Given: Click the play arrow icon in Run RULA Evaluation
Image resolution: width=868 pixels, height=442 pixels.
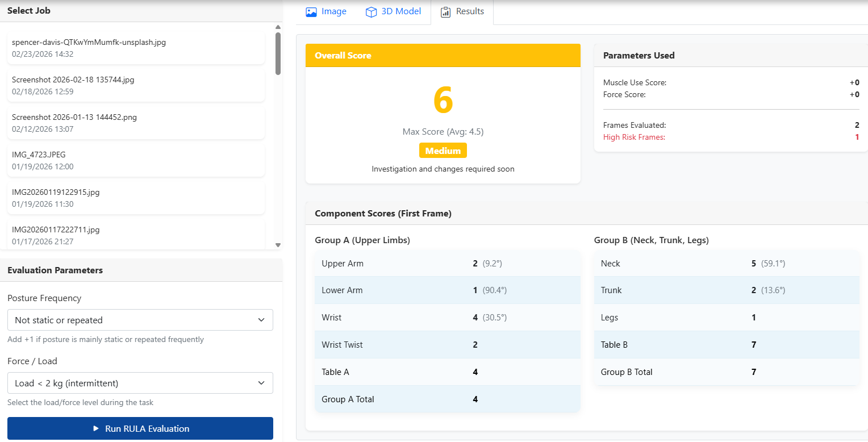Looking at the screenshot, I should [95, 428].
